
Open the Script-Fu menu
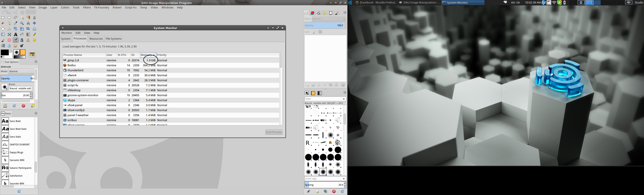131,8
